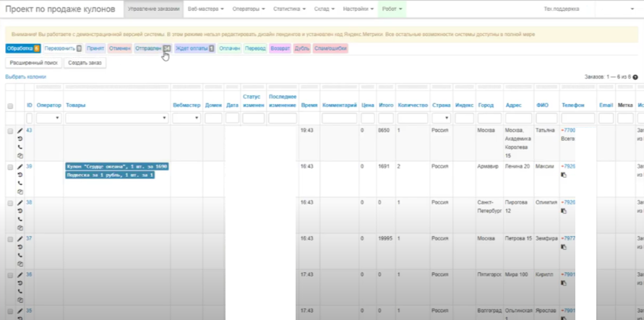Select the pink Возврат status label
644x320 pixels.
pyautogui.click(x=280, y=48)
